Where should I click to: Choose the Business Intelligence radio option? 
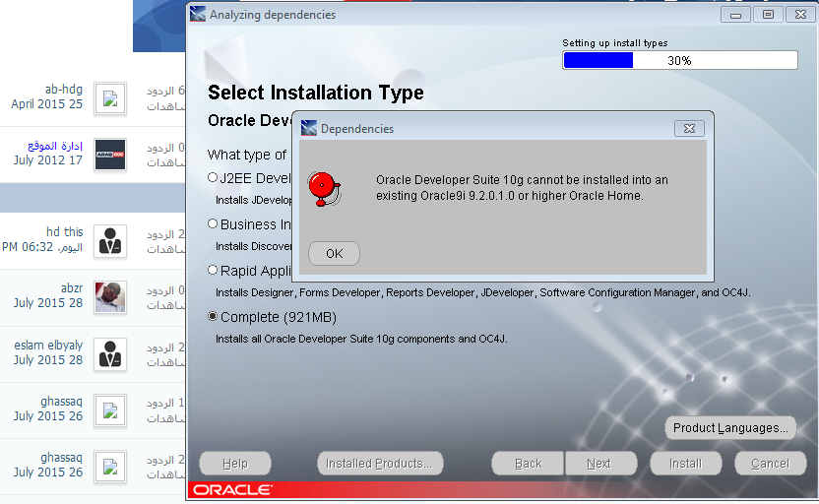click(x=213, y=223)
